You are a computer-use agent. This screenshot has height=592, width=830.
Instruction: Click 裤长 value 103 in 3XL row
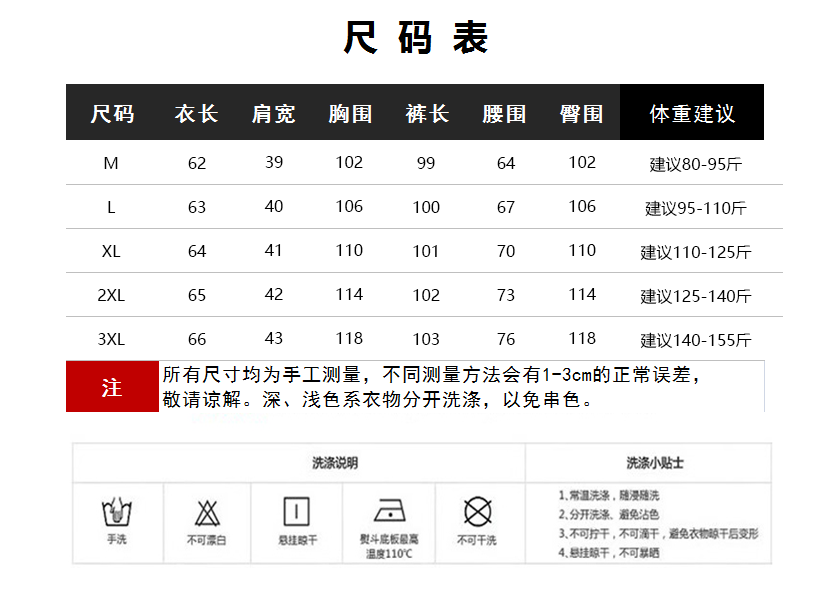pyautogui.click(x=426, y=339)
